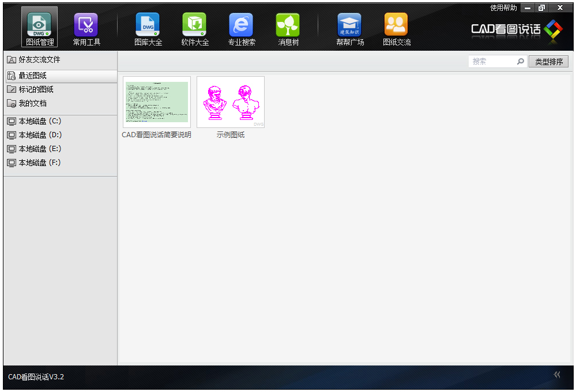Viewport: 576px width, 392px height.
Task: Click the CAD看图说话 logo
Action: (517, 29)
